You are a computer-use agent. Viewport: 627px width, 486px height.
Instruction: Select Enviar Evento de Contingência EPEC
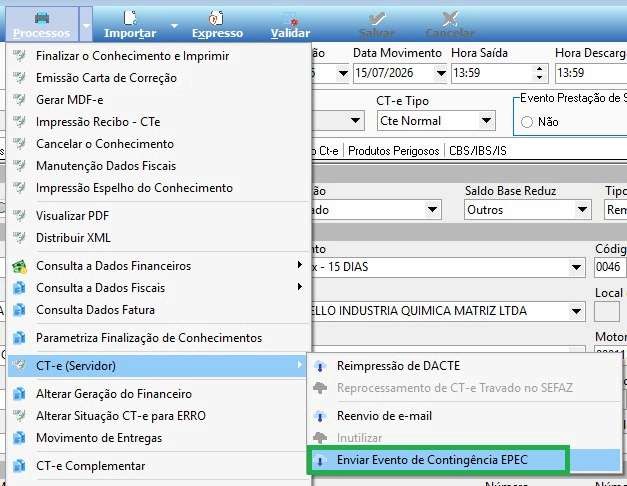[432, 460]
